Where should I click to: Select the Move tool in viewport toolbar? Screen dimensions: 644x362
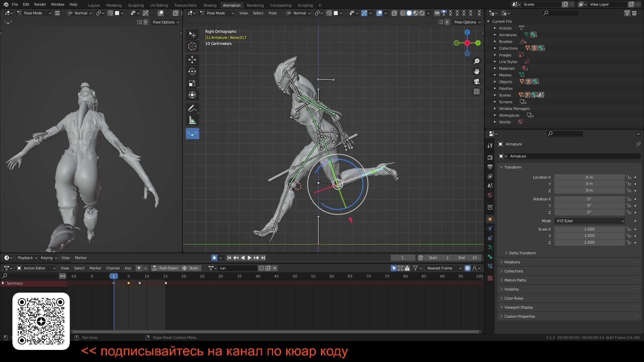192,60
